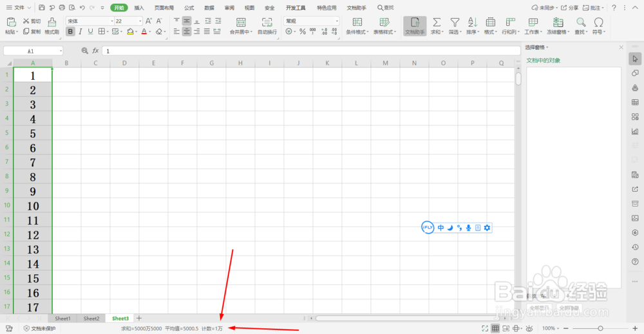Screen dimensions: 644x334
Task: Toggle align right
Action: pos(196,32)
